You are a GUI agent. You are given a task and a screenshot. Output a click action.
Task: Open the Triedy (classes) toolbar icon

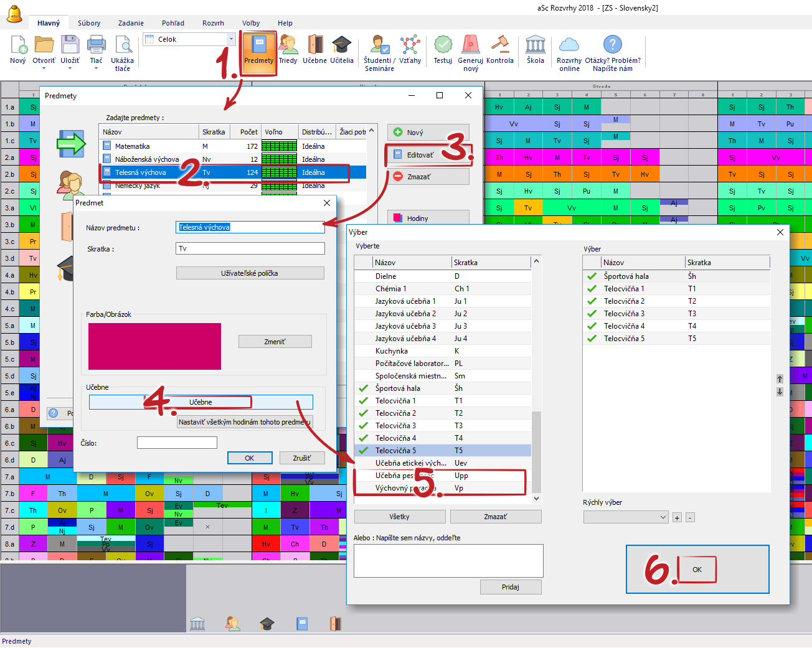(x=288, y=49)
